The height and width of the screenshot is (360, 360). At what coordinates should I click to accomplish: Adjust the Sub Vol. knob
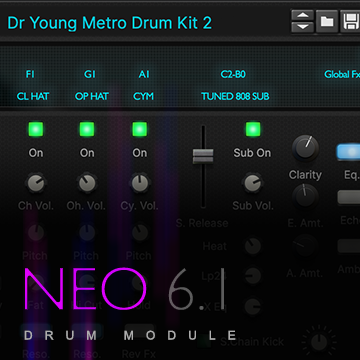pos(253,183)
